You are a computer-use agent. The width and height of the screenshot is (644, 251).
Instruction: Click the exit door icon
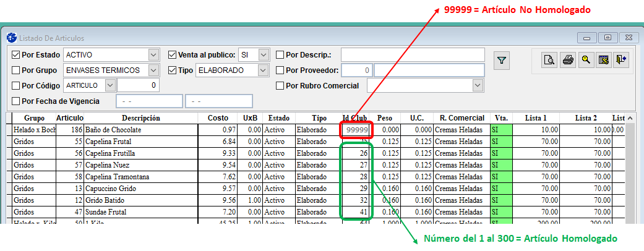[x=621, y=60]
